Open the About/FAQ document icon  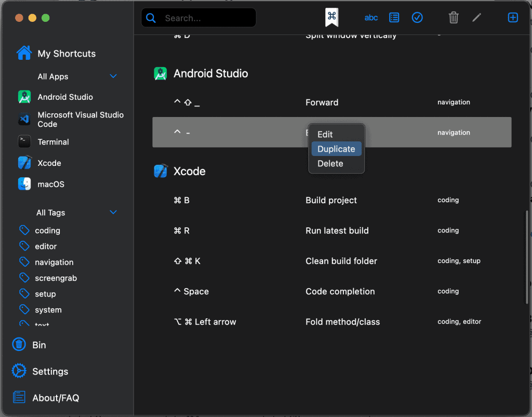[x=19, y=397]
